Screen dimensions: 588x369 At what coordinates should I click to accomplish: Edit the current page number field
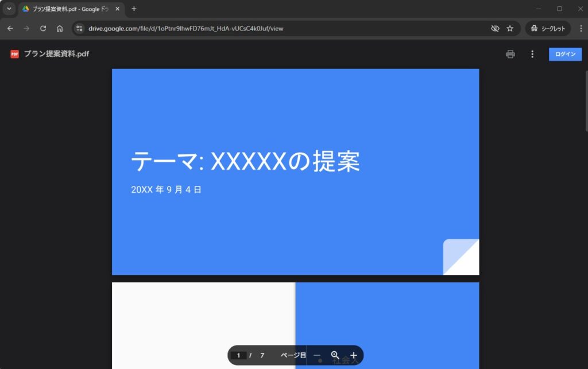click(x=238, y=355)
